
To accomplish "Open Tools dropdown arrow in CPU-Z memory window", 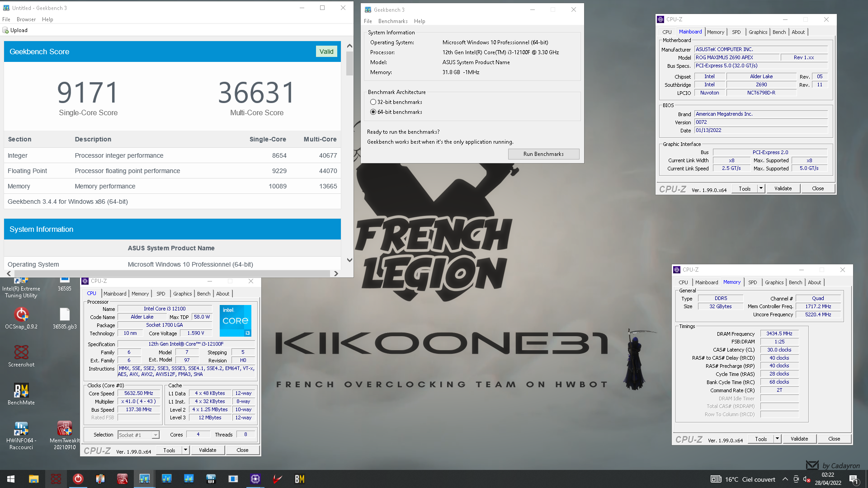I will 777,439.
